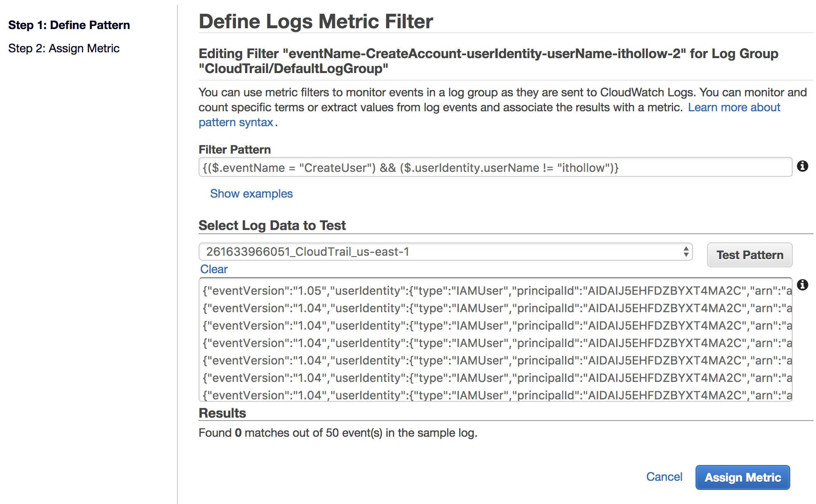Viewport: 816px width, 504px height.
Task: Focus the Filter Pattern input field
Action: point(494,168)
